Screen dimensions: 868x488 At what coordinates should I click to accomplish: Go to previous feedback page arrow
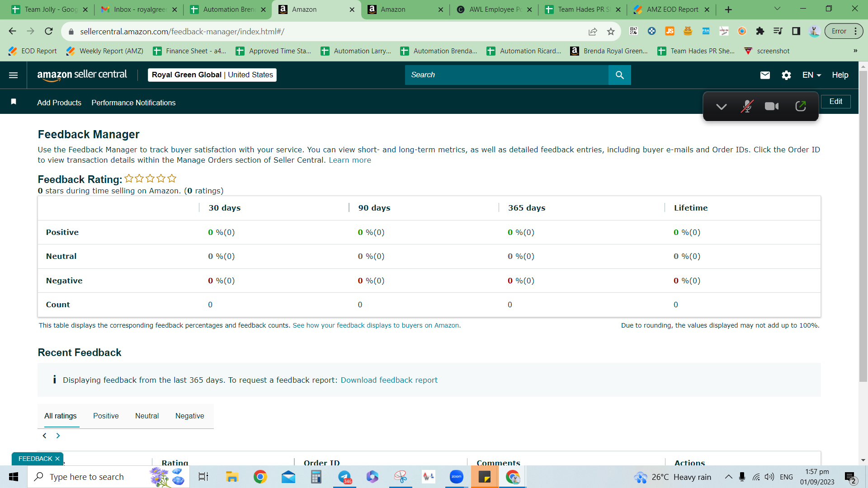tap(44, 436)
